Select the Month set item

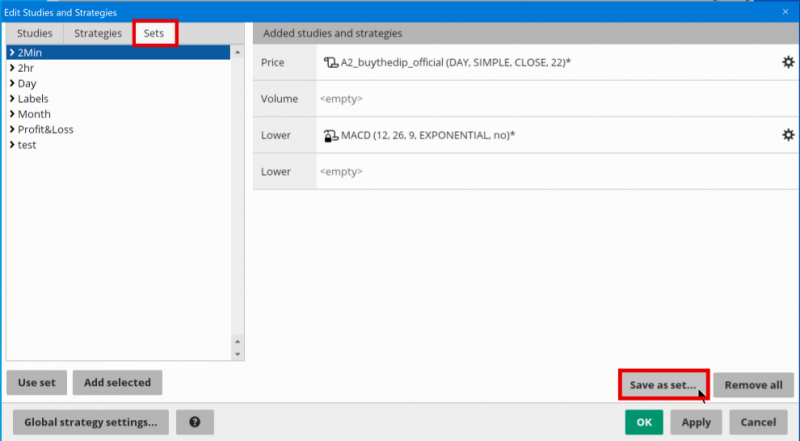point(34,114)
